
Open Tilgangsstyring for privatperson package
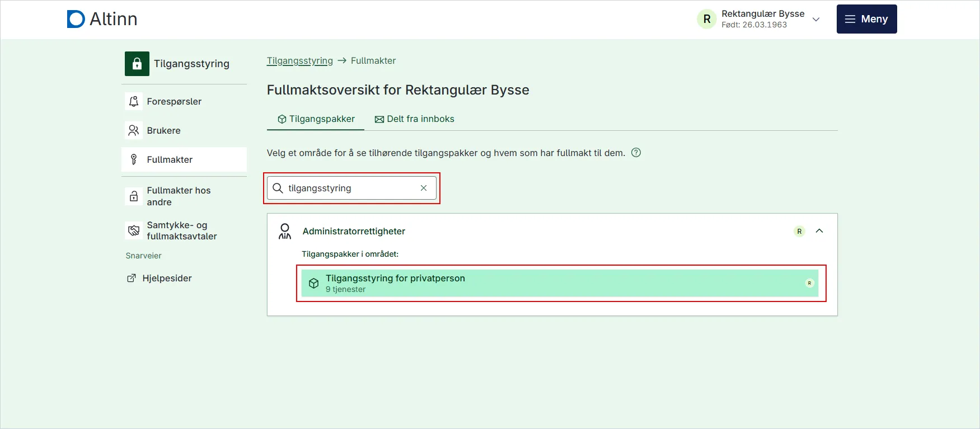click(560, 283)
